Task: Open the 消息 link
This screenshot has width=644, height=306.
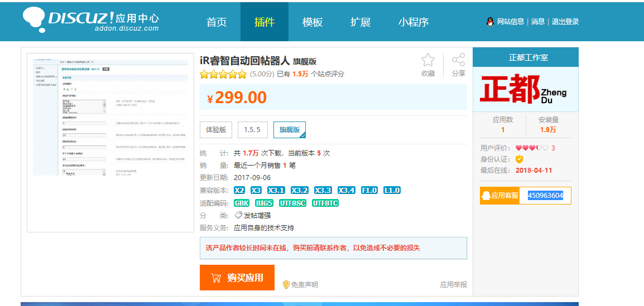Action: coord(537,22)
